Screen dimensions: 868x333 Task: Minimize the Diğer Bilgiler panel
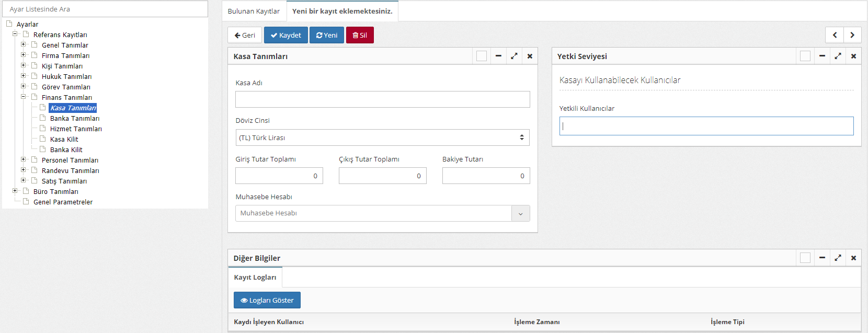point(822,258)
